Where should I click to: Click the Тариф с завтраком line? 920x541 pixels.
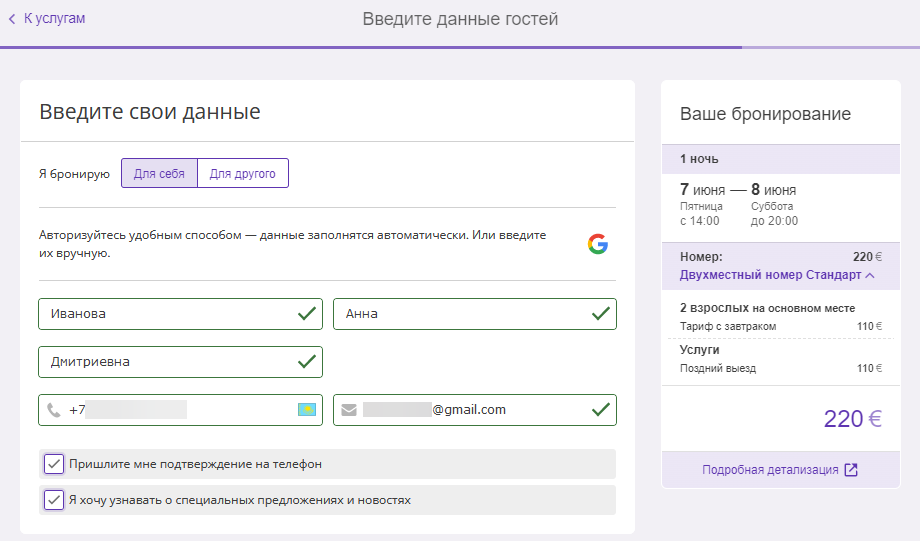(780, 326)
